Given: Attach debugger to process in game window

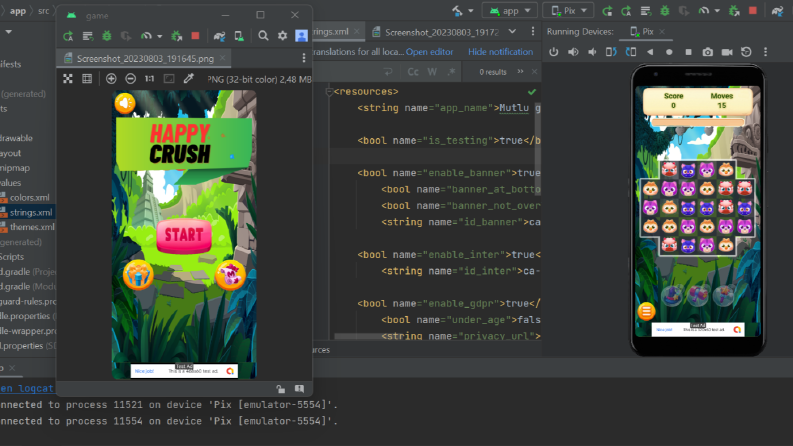Looking at the screenshot, I should [x=177, y=36].
